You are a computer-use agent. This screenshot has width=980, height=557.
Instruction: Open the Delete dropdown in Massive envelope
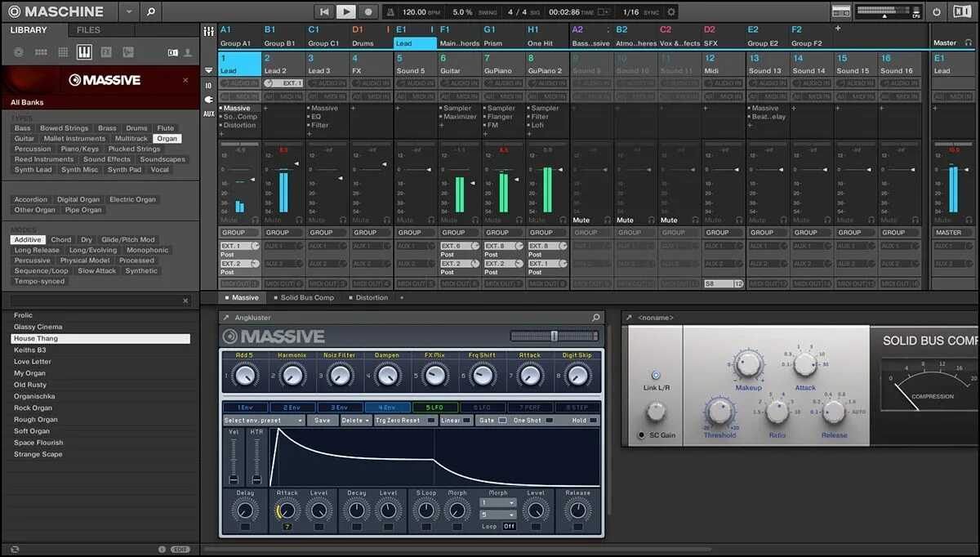(354, 421)
